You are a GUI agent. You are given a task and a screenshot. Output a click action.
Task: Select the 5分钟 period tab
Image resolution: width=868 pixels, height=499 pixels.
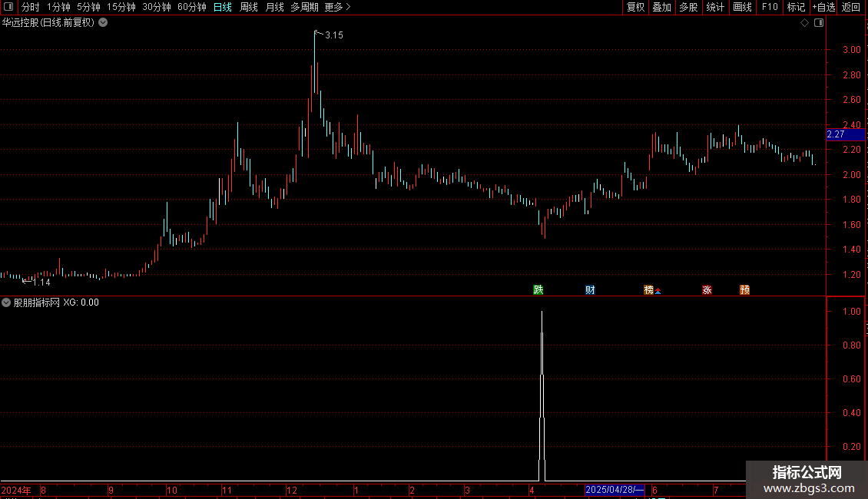click(88, 7)
